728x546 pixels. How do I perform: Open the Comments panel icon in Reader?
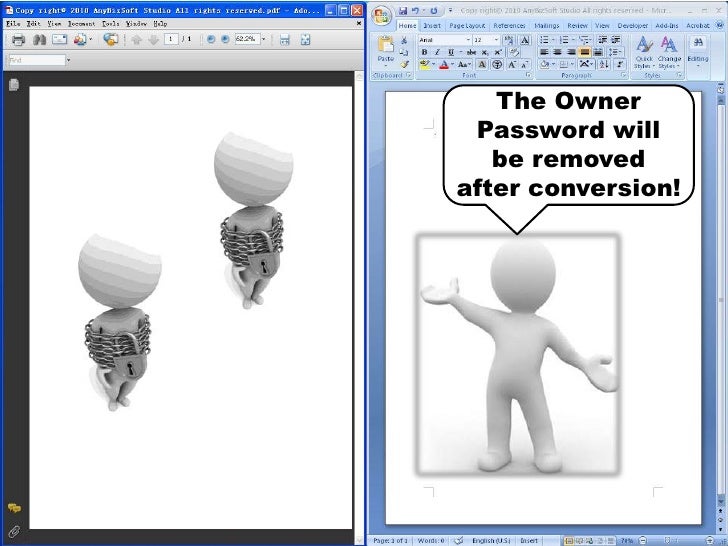[x=15, y=508]
